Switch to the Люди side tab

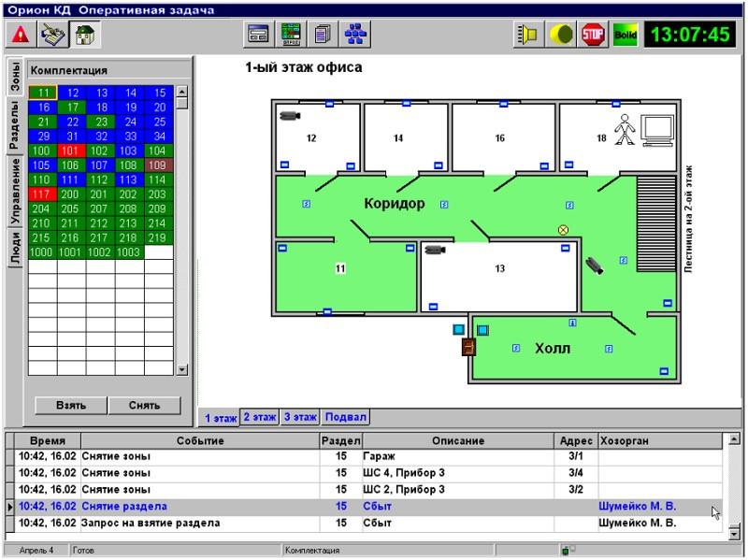point(15,247)
